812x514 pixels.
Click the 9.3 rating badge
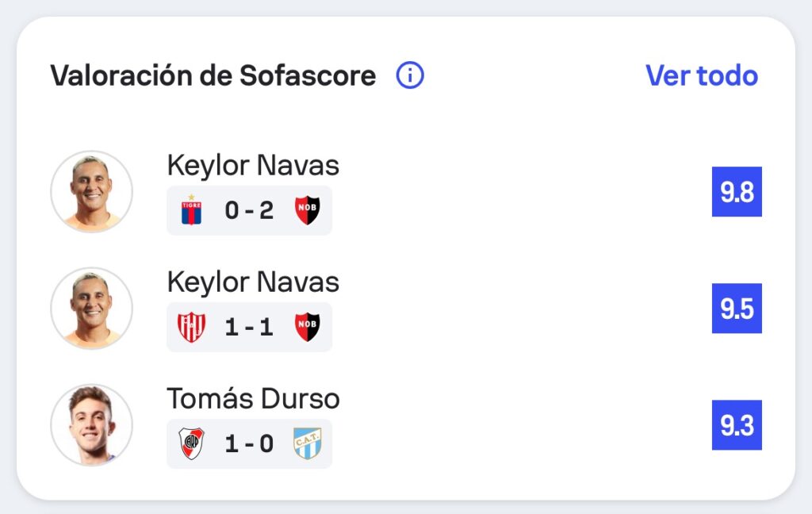click(x=737, y=425)
